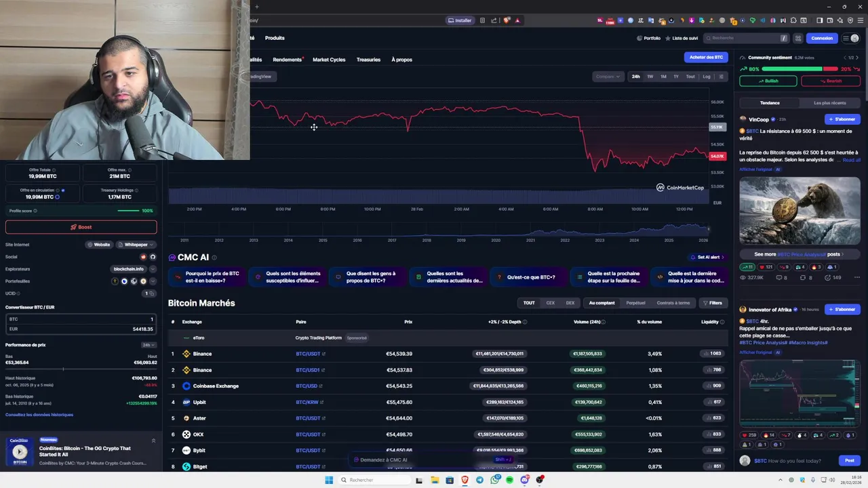The width and height of the screenshot is (868, 488).
Task: Open the Market Cycles tab
Action: click(329, 60)
